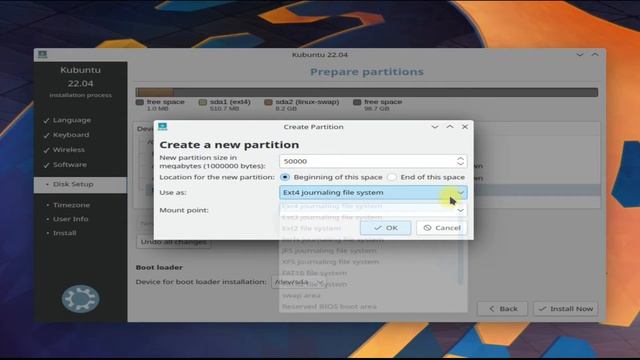Viewport: 640px width, 360px height.
Task: Click the Prepare partitions heading
Action: point(367,72)
